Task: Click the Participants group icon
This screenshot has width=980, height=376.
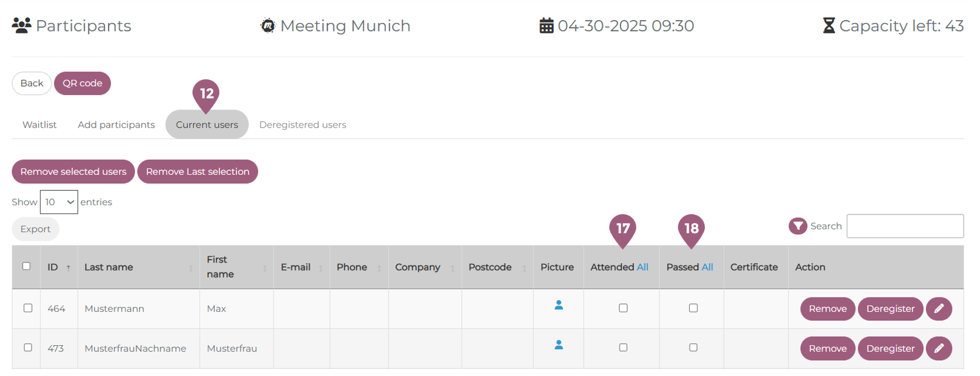Action: click(x=21, y=26)
